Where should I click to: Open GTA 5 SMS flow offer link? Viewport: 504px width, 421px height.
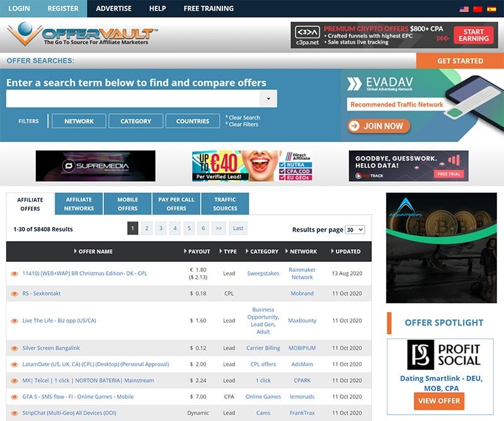tap(77, 396)
